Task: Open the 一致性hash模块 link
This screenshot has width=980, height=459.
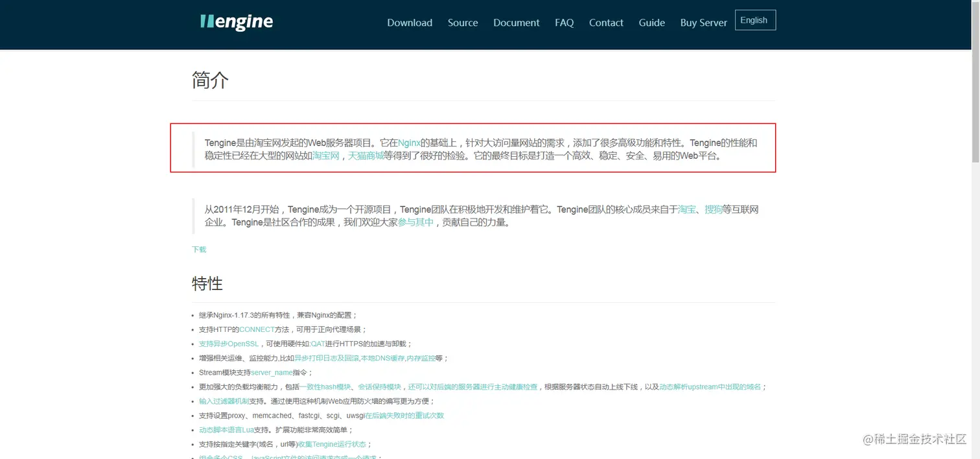Action: pyautogui.click(x=325, y=386)
